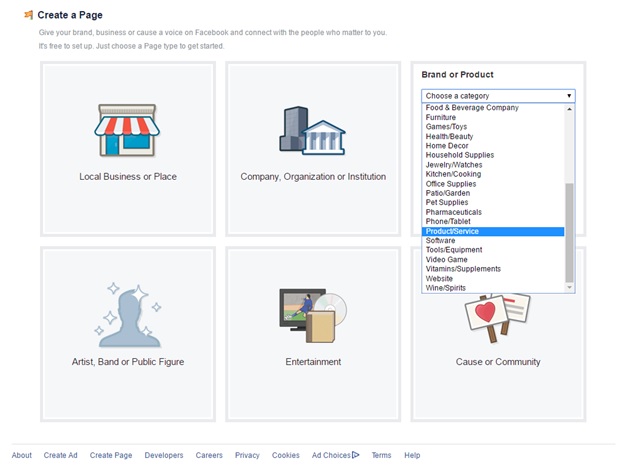Select the heart signs Cause or Community icon

pos(497,318)
